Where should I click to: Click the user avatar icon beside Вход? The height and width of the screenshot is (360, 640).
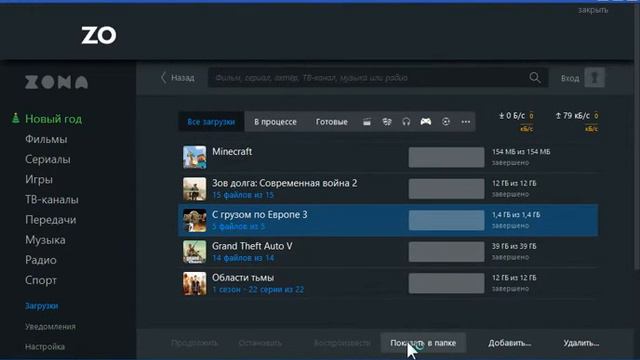pos(594,78)
